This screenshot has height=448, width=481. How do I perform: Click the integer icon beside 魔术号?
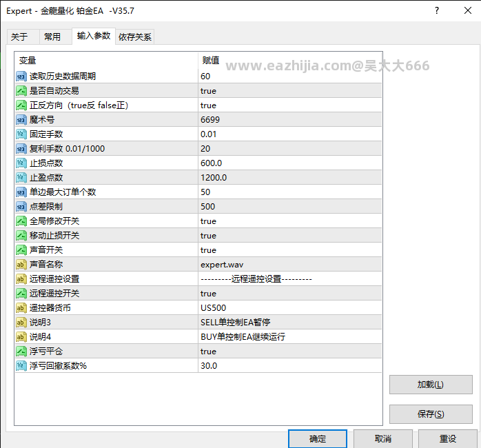[x=21, y=120]
